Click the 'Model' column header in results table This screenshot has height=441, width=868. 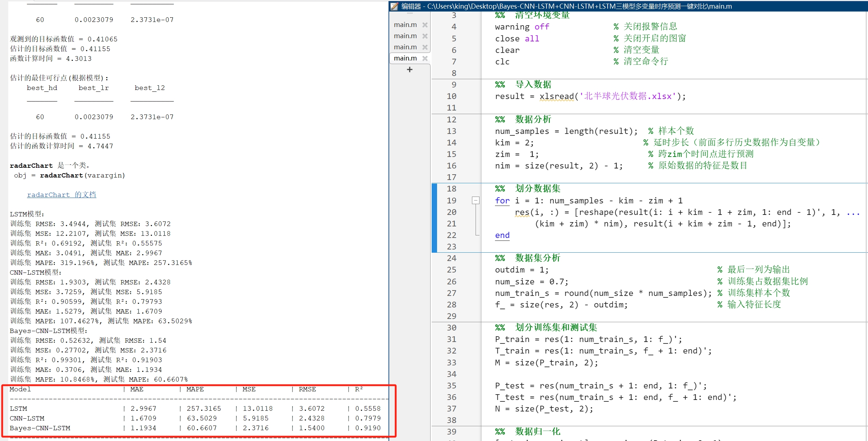pos(20,389)
